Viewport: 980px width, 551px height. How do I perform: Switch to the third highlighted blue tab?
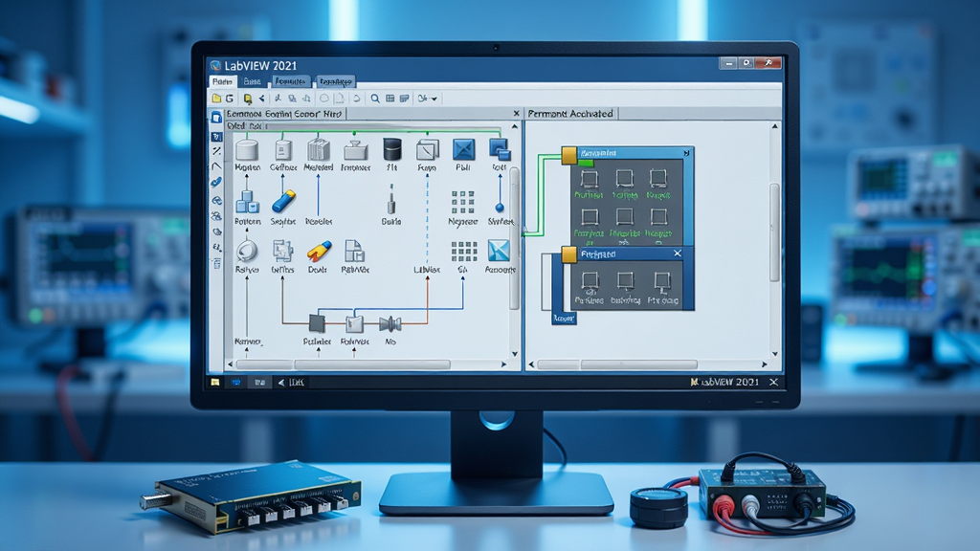291,82
